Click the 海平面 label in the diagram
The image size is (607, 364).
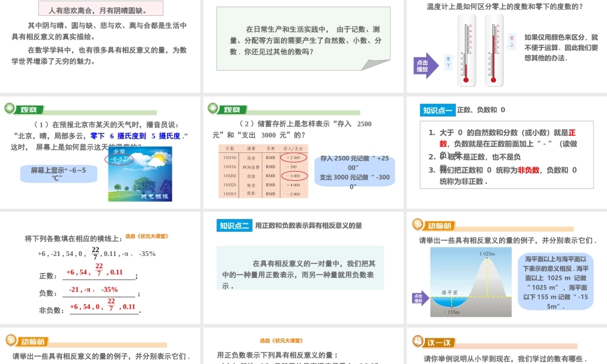point(449,292)
